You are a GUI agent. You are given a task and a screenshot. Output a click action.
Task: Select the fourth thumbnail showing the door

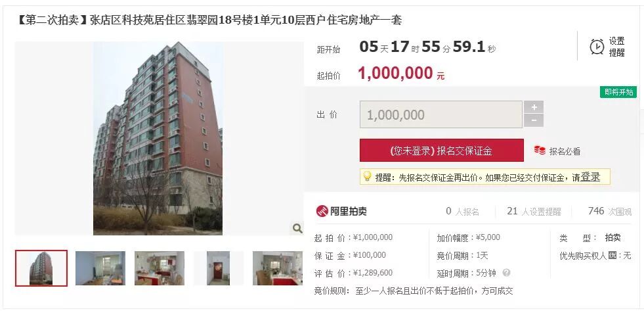pos(219,268)
